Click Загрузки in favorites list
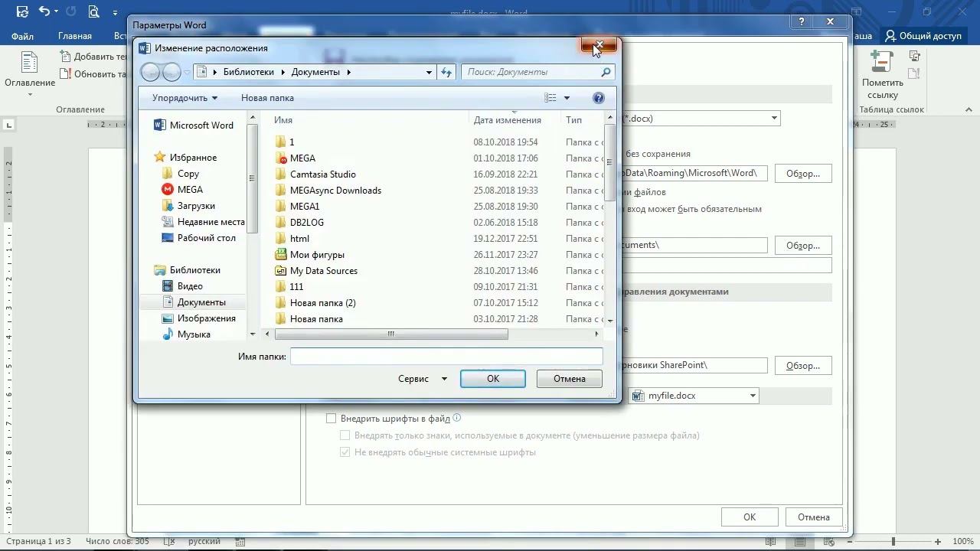980x551 pixels. click(196, 206)
